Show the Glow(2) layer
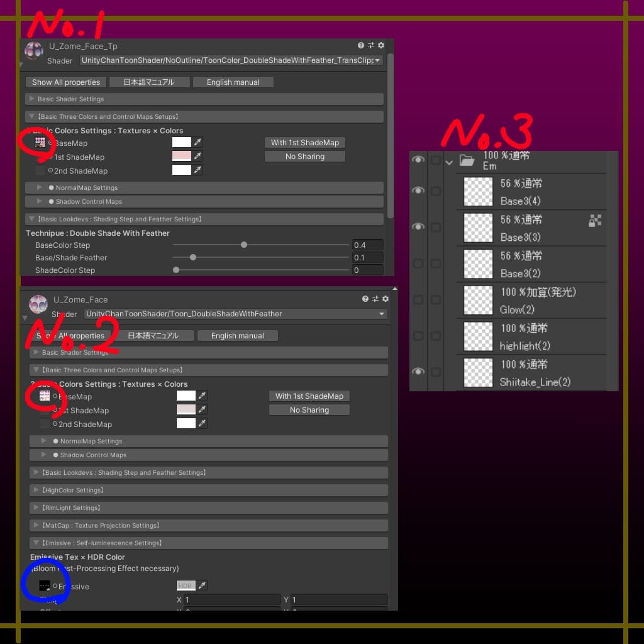 418,299
